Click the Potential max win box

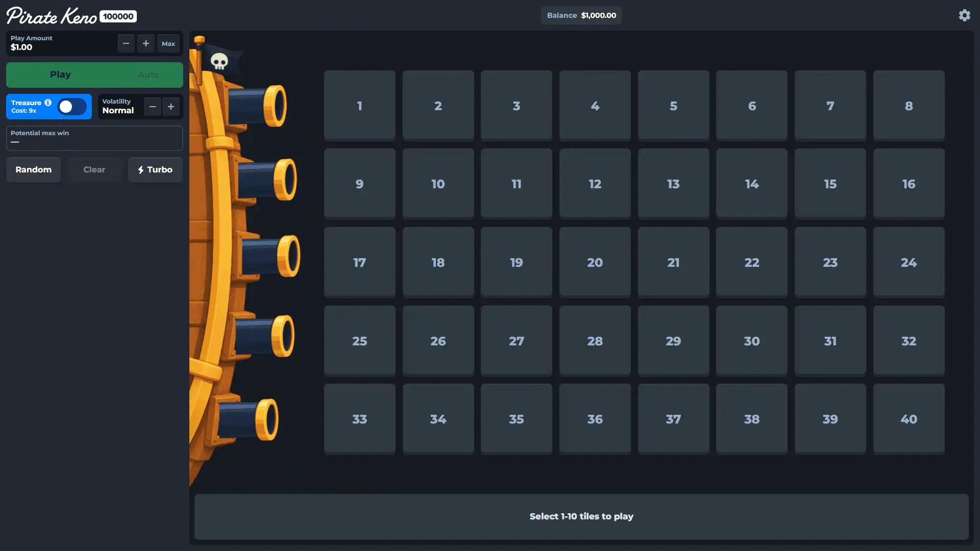[94, 138]
